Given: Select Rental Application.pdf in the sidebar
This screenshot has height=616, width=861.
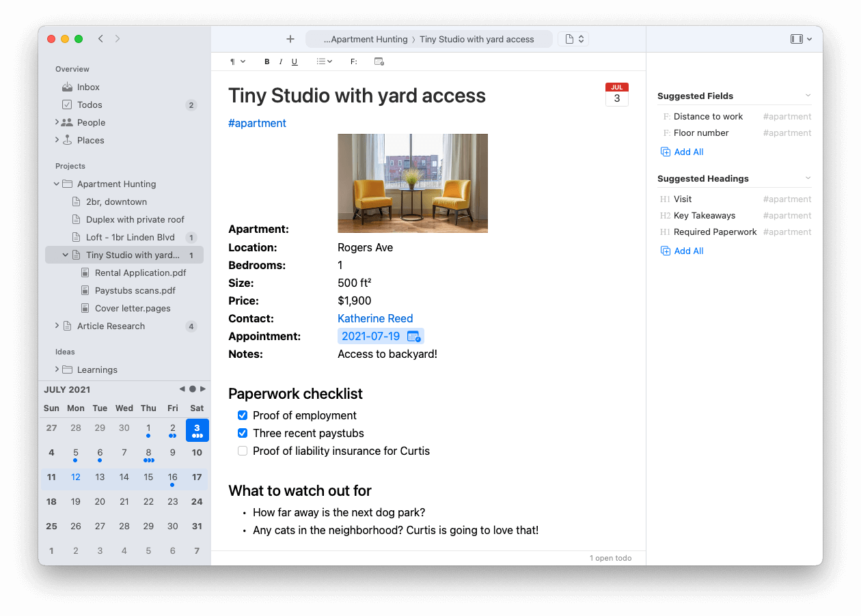Looking at the screenshot, I should click(139, 272).
